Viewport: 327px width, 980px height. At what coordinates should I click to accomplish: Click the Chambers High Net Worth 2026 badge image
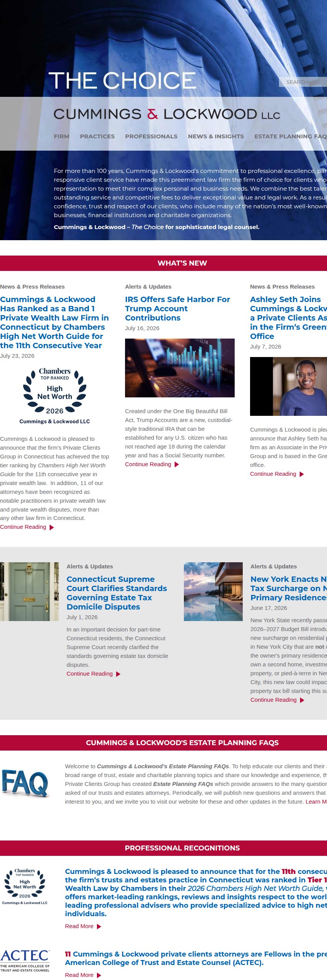55,397
